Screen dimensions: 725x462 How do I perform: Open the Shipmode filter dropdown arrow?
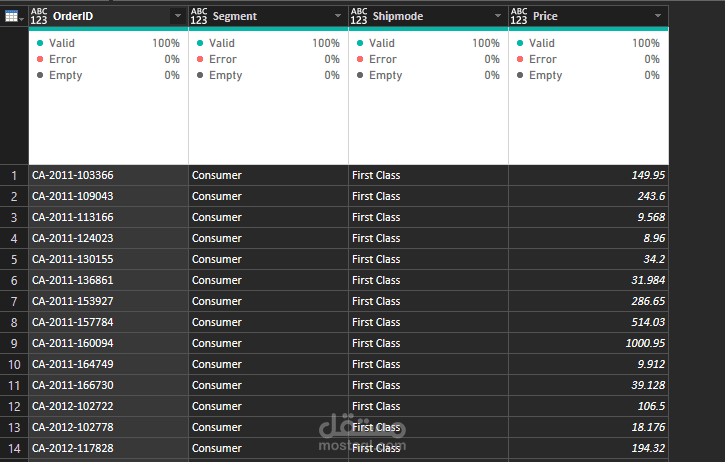(497, 16)
